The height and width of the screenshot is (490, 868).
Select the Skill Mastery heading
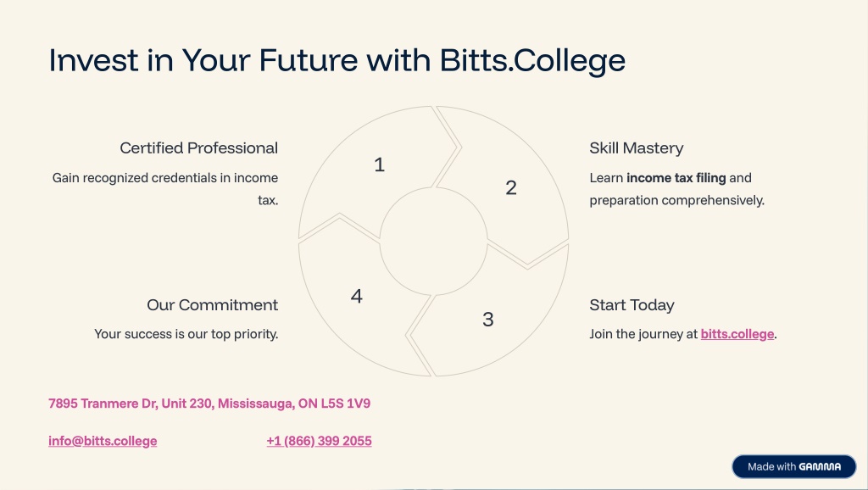(636, 148)
